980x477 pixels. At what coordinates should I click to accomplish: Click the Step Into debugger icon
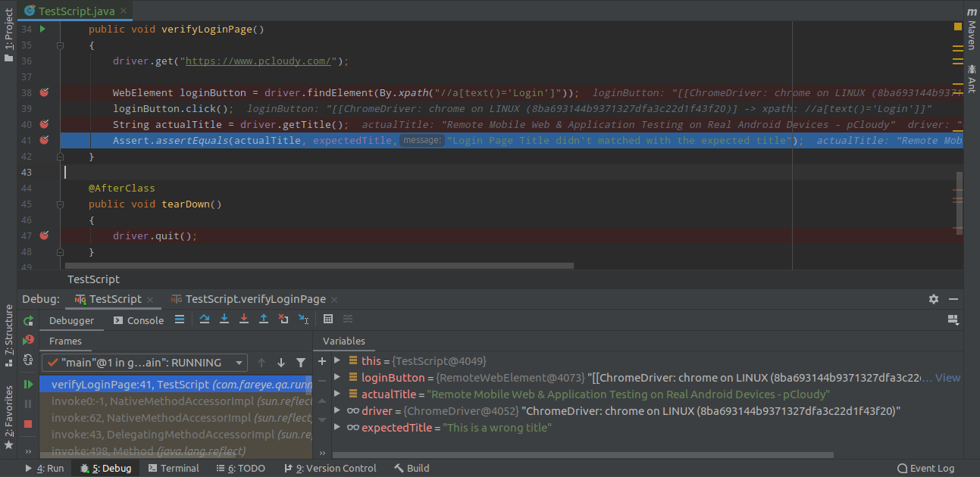pos(224,320)
